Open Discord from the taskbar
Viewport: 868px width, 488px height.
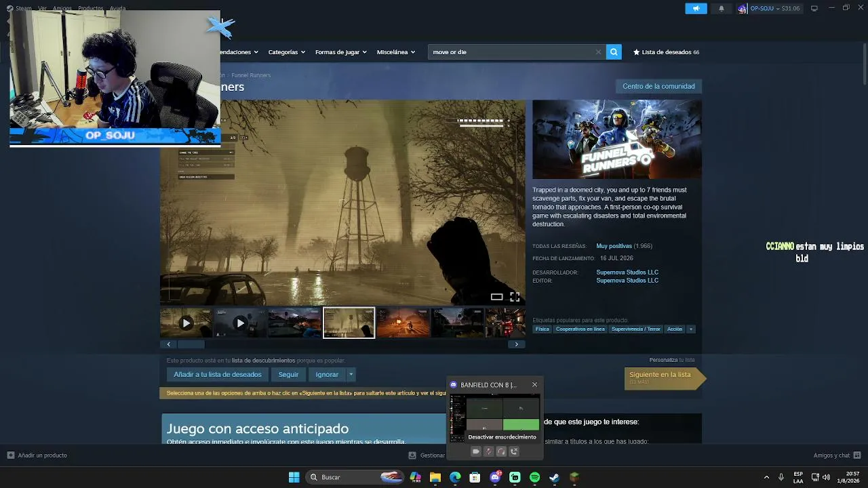coord(495,477)
